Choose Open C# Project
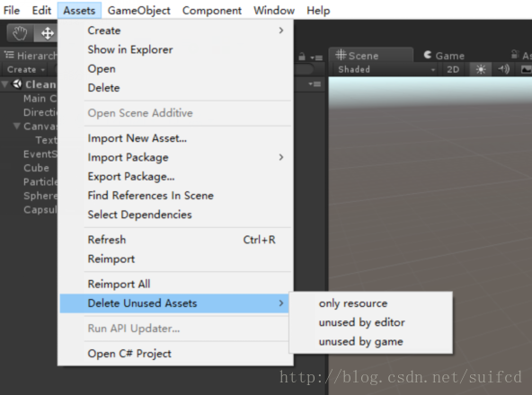The width and height of the screenshot is (532, 395). tap(175, 354)
